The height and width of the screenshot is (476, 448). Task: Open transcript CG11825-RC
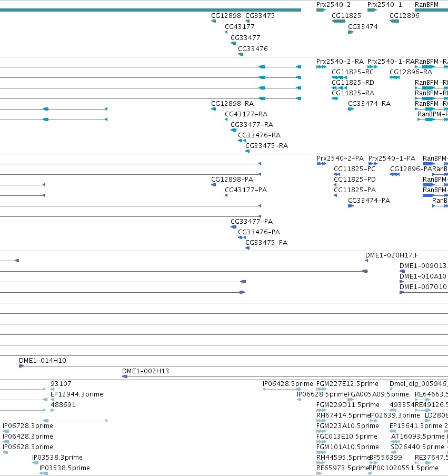[x=352, y=72]
